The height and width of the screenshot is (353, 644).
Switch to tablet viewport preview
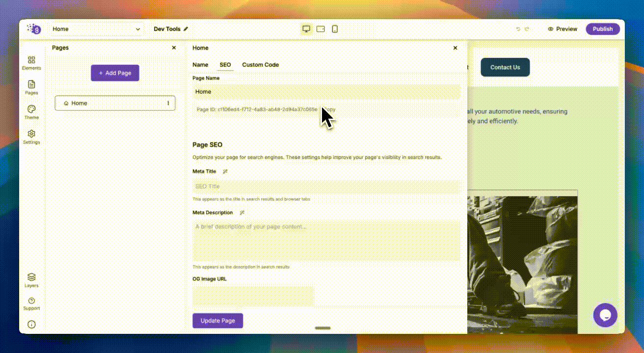pyautogui.click(x=321, y=29)
